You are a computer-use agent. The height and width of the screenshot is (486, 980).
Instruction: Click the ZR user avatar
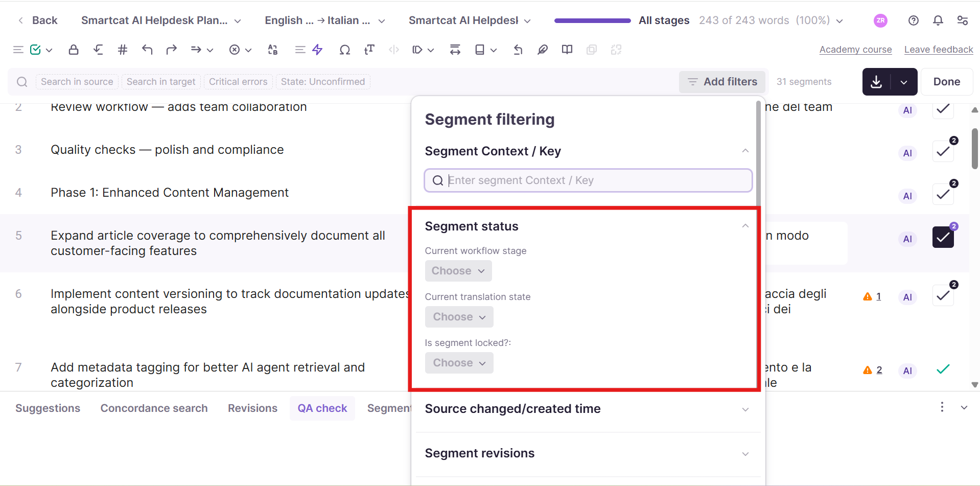point(880,20)
